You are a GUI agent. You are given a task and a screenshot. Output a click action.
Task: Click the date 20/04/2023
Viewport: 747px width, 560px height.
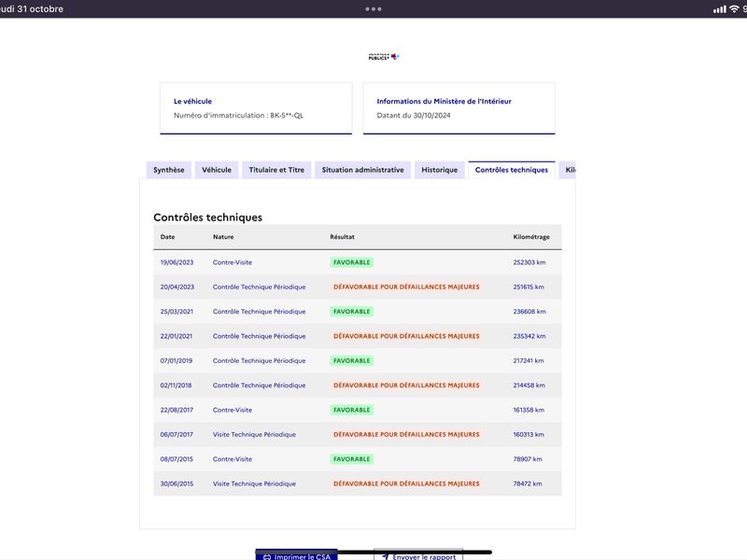(177, 287)
